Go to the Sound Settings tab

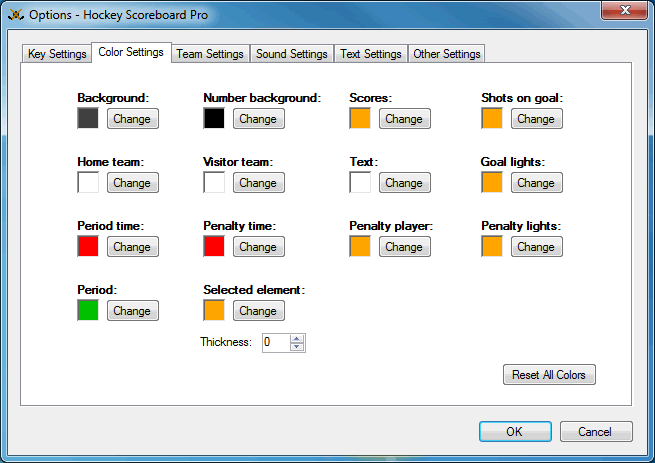coord(292,53)
